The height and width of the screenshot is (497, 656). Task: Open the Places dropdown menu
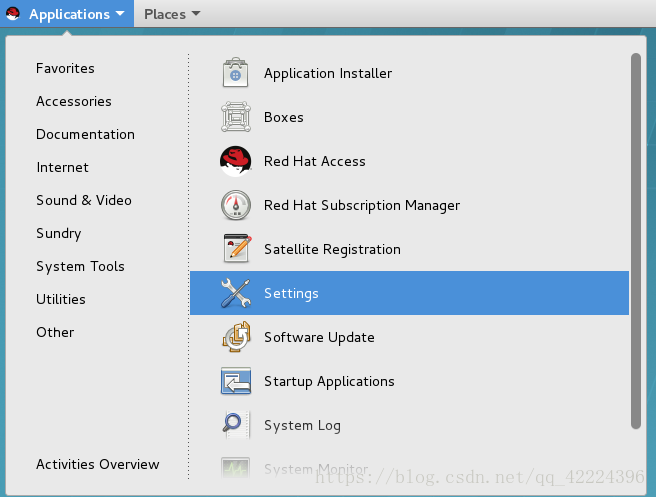point(171,14)
